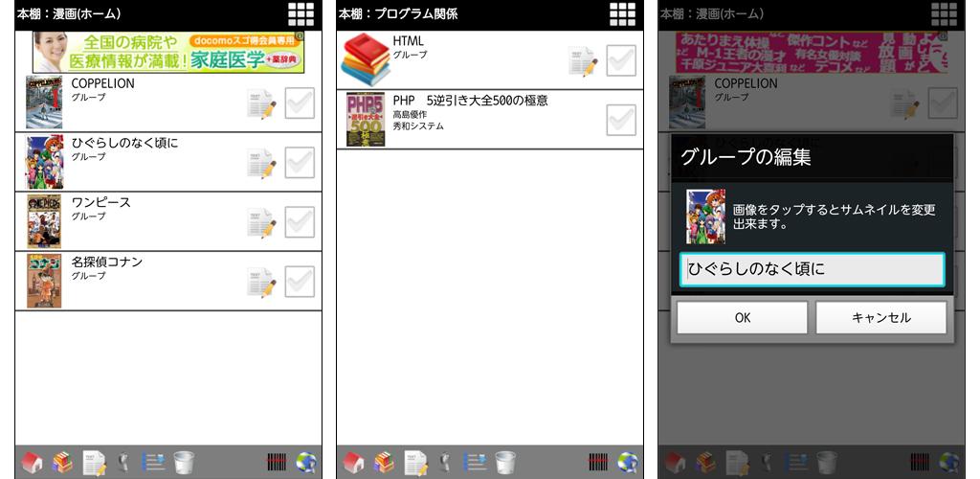
Task: Open ひぐらしのなく頃に cover thumbnail in the shelf list
Action: (44, 162)
